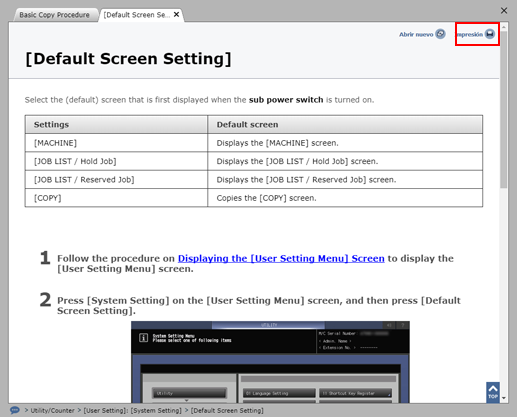Image resolution: width=517 pixels, height=417 pixels.
Task: Click the impresión text link
Action: [x=470, y=34]
